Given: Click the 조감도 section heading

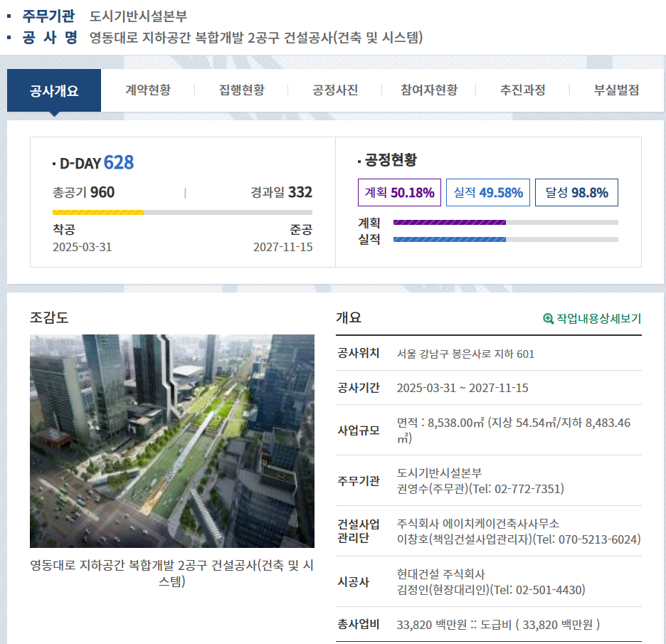Looking at the screenshot, I should click(x=49, y=318).
